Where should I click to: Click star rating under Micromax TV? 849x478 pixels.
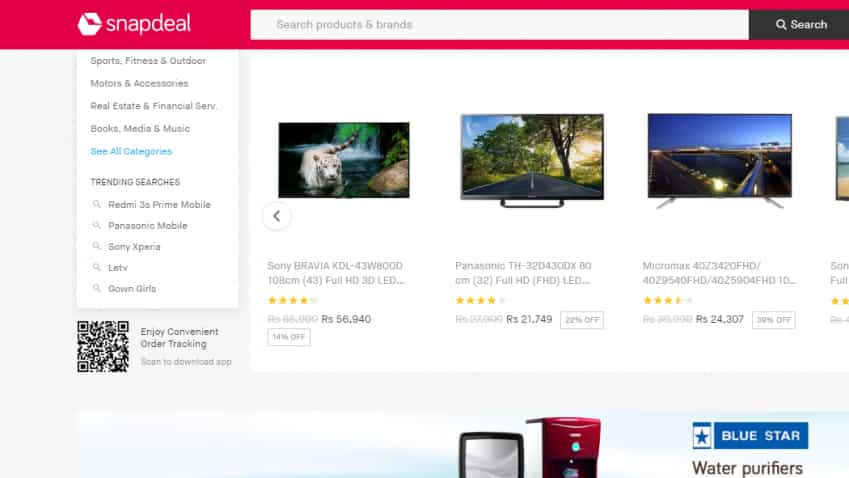click(x=668, y=300)
